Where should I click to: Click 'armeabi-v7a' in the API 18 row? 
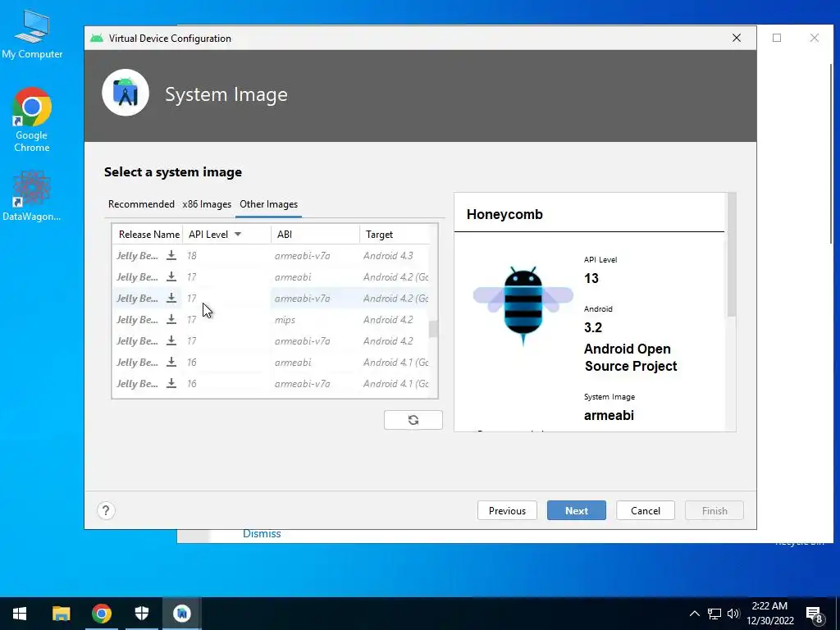coord(302,256)
